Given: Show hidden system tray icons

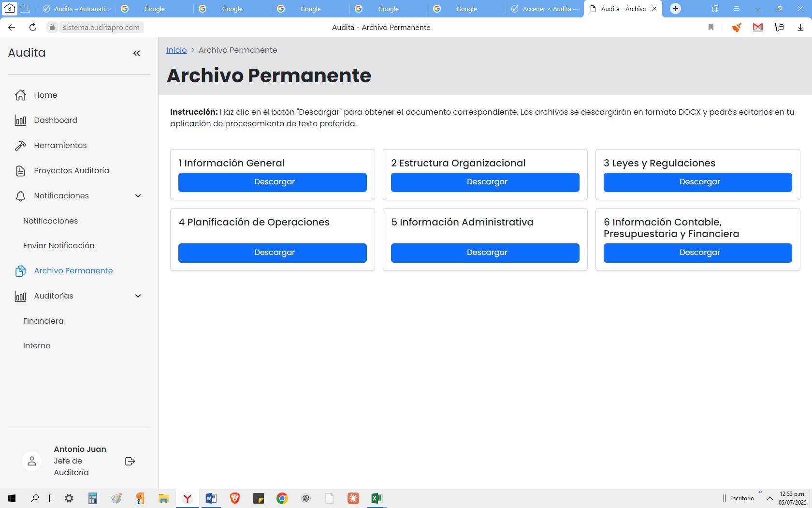Looking at the screenshot, I should point(770,498).
